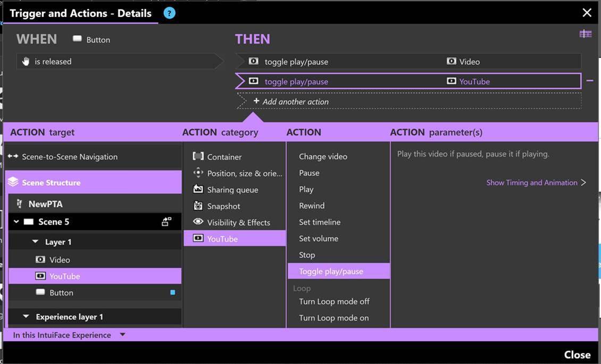
Task: Click the blue square beside Button
Action: (172, 292)
